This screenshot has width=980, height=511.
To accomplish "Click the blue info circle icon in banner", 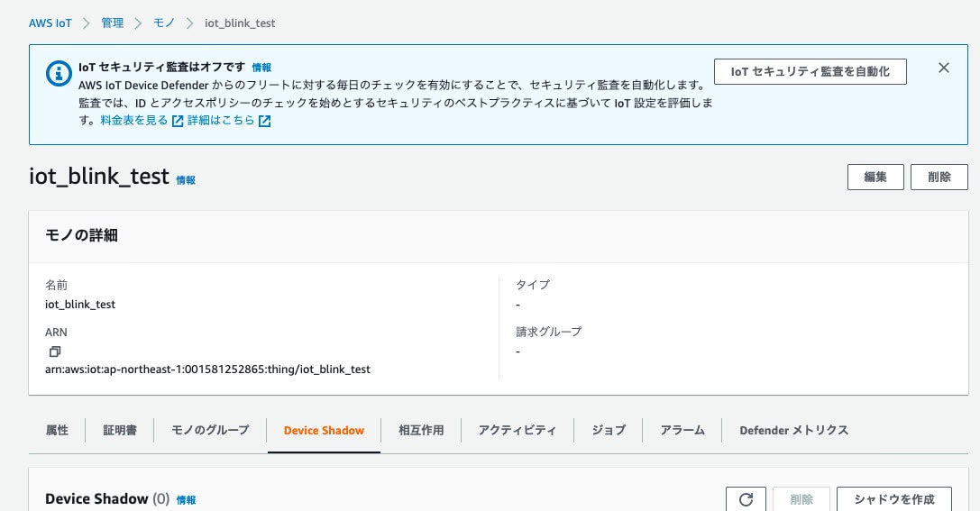I will (x=59, y=73).
